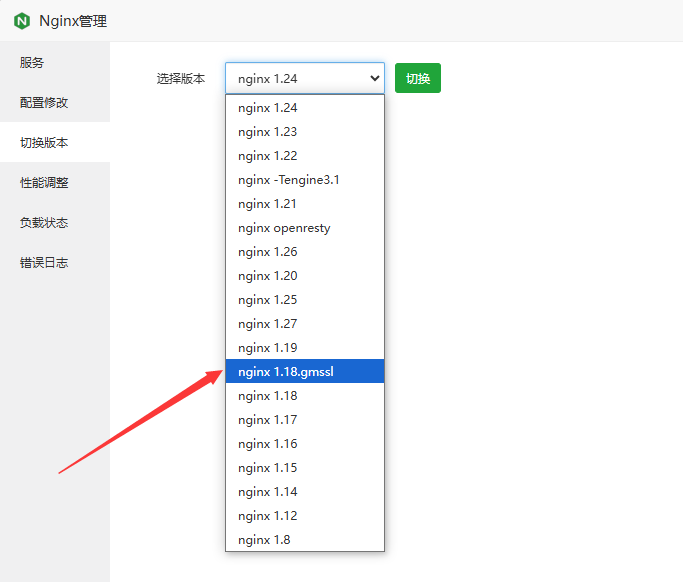This screenshot has width=683, height=582.
Task: Select highlighted nginx 1.18.gmssl option
Action: [305, 372]
